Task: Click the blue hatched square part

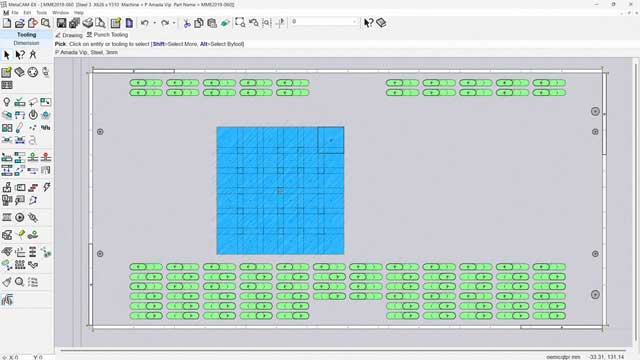Action: [280, 191]
